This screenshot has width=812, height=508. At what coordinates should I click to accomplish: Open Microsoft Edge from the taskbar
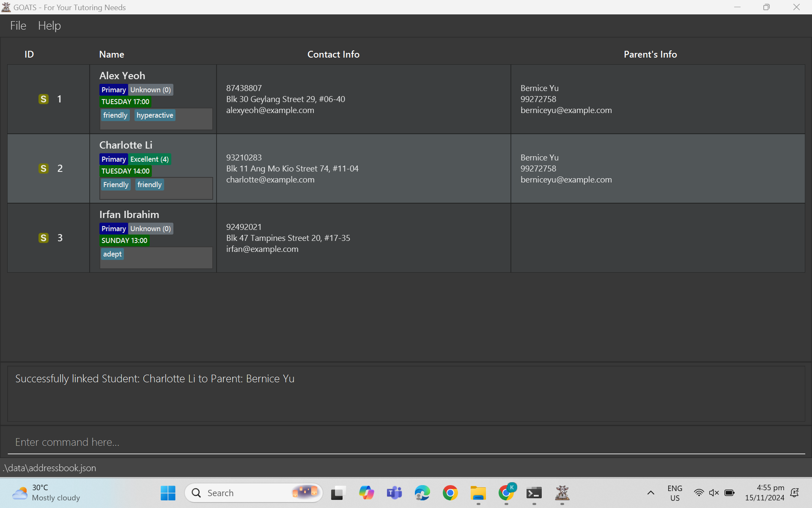point(422,493)
